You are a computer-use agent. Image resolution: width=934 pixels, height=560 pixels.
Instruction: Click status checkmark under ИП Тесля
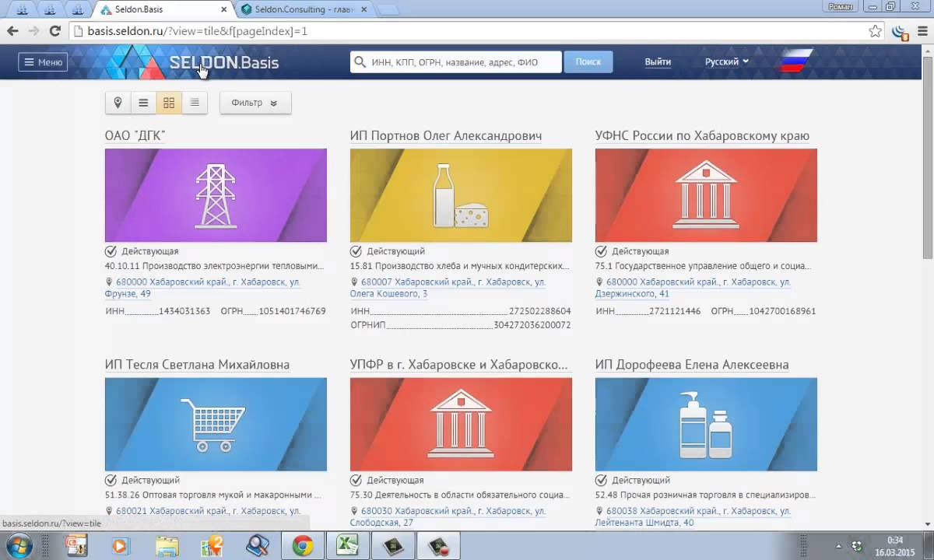click(x=111, y=480)
